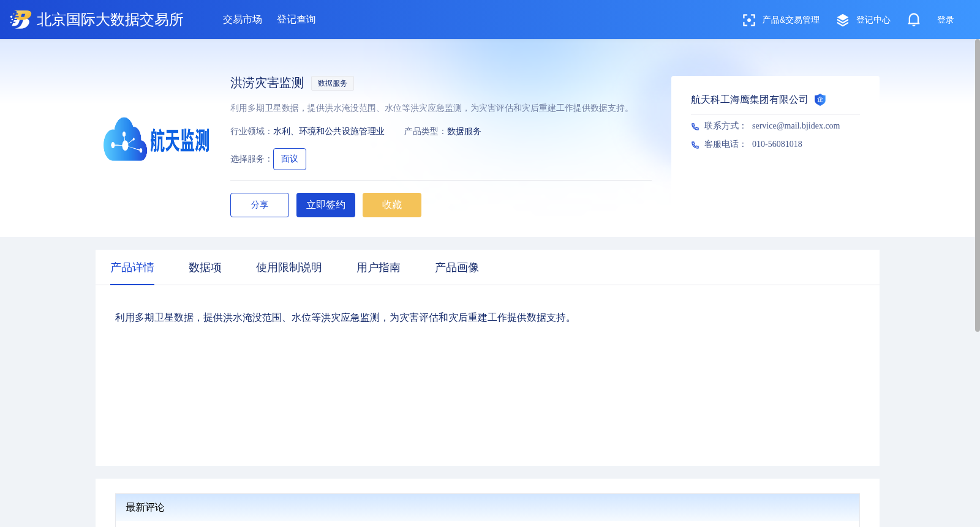Image resolution: width=980 pixels, height=527 pixels.
Task: Switch to the 产品画像 tab
Action: (457, 267)
